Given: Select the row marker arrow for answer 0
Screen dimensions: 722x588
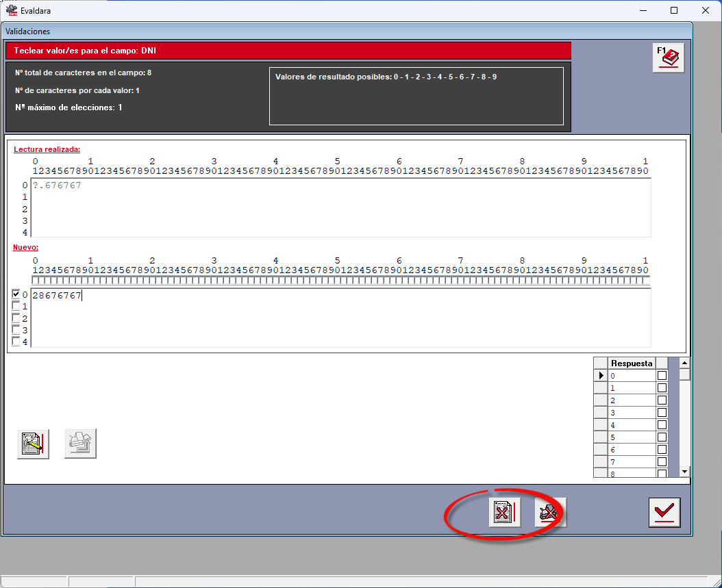Looking at the screenshot, I should [601, 375].
